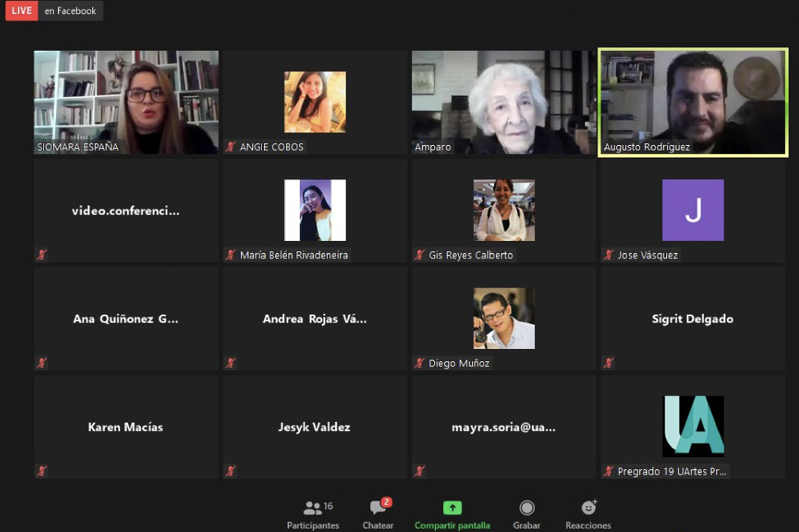The width and height of the screenshot is (799, 532).
Task: Select the Karen Macías participant tile
Action: click(x=126, y=427)
